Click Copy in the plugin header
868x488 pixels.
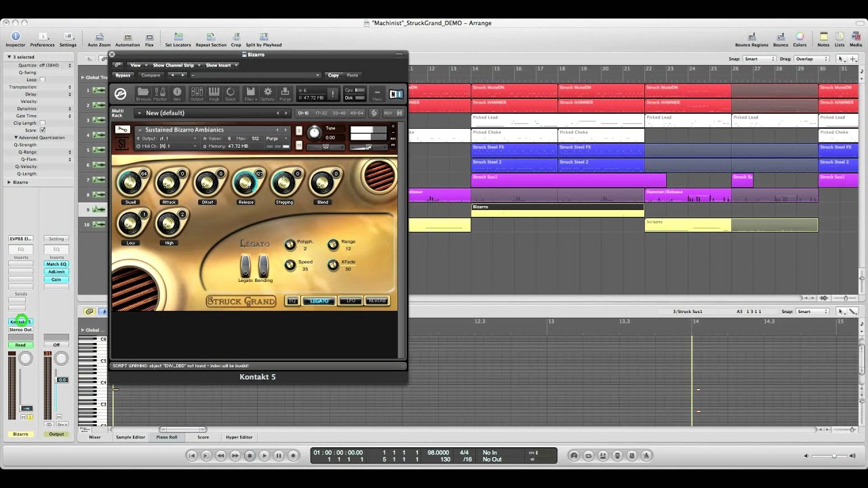[x=334, y=75]
